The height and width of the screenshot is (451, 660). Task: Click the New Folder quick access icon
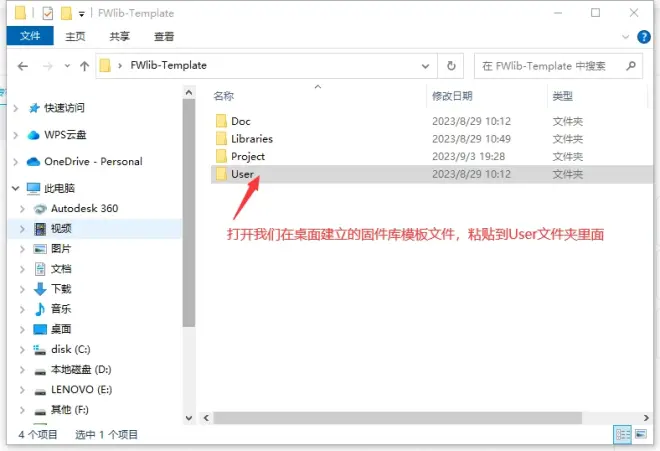[x=66, y=13]
